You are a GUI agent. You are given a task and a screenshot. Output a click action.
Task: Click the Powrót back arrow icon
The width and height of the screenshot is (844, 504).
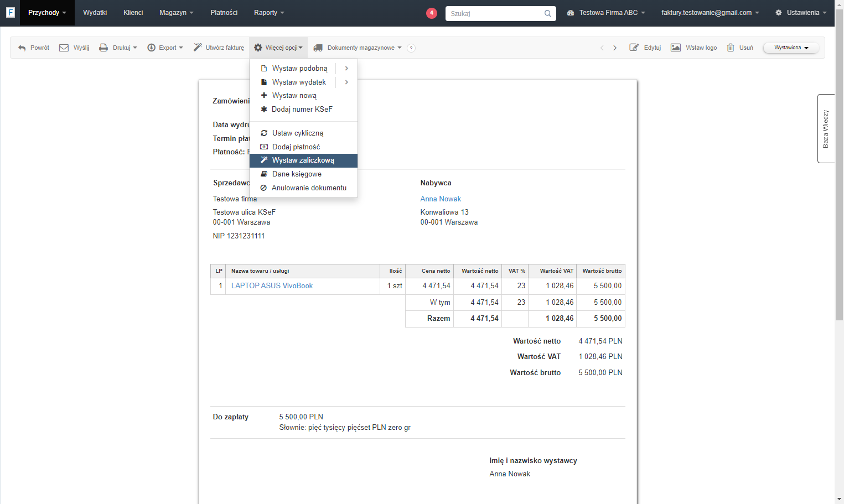pos(22,48)
